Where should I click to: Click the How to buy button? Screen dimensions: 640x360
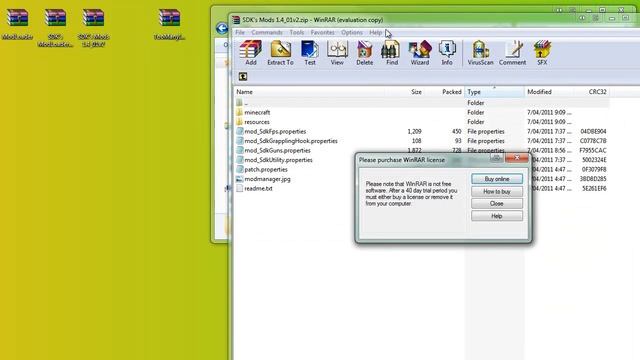[x=497, y=191]
